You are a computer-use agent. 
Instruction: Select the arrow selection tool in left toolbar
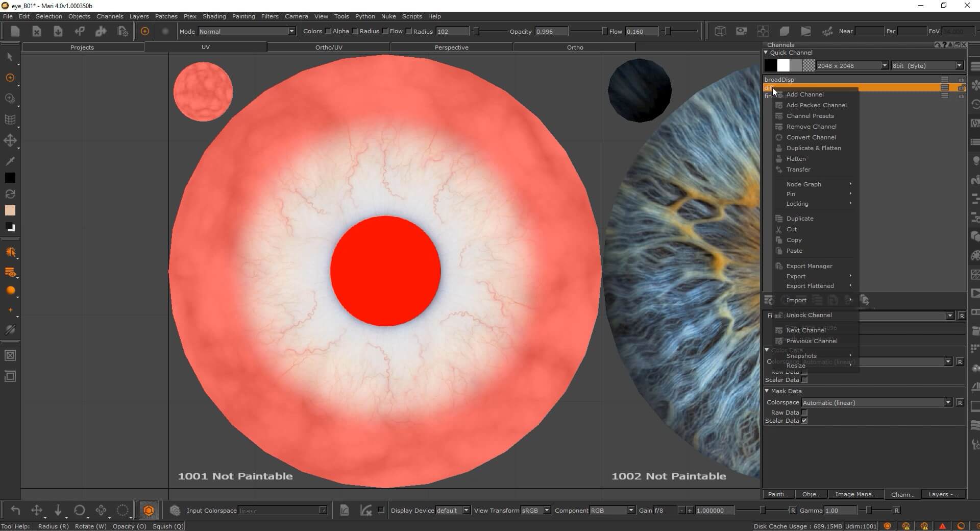pyautogui.click(x=10, y=57)
